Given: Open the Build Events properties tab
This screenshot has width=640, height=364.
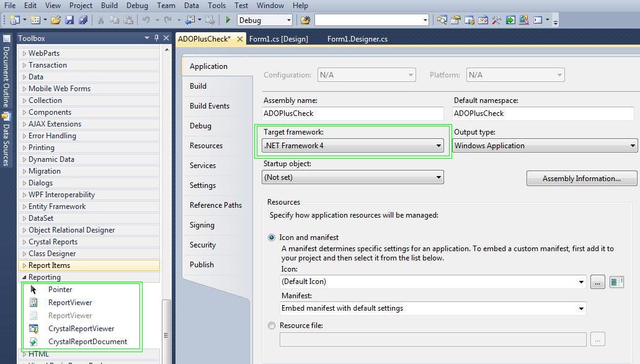Looking at the screenshot, I should (x=210, y=105).
